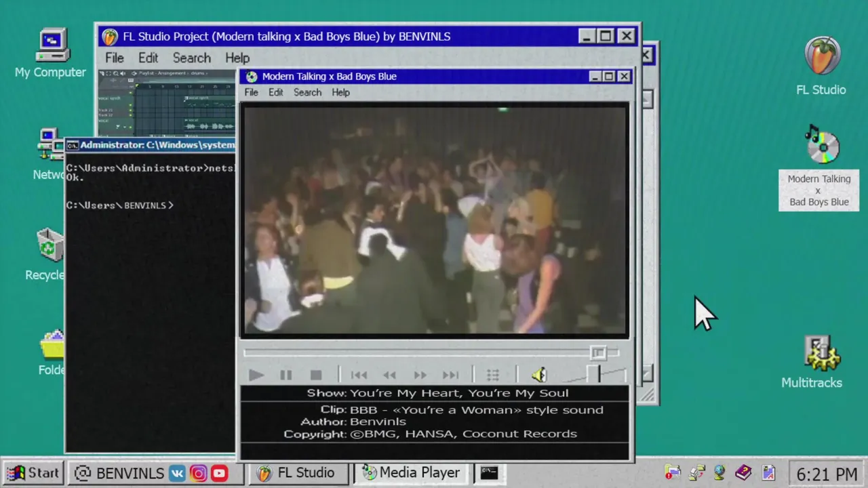Open Edit menu in Modern Talking window
The image size is (868, 488).
pyautogui.click(x=275, y=92)
